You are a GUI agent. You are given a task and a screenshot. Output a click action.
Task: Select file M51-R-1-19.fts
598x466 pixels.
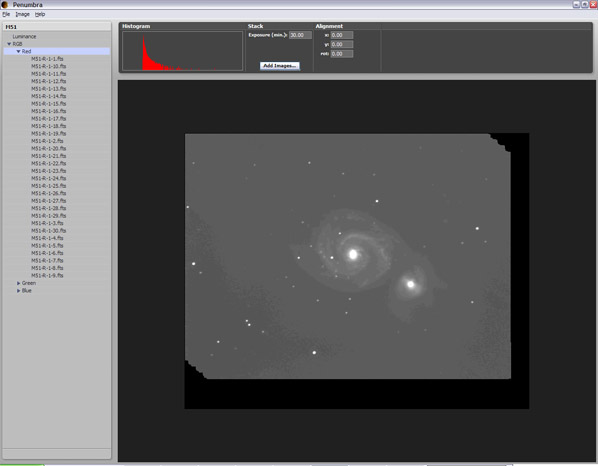(x=48, y=134)
